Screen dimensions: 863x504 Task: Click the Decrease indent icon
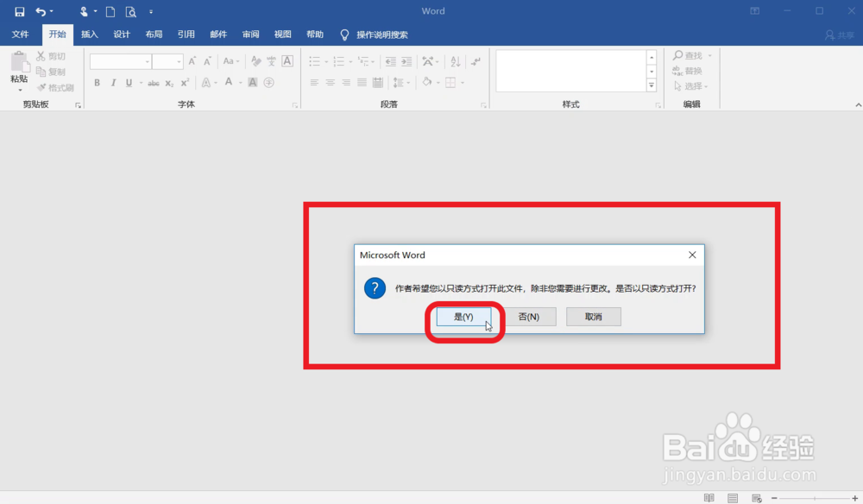(390, 61)
